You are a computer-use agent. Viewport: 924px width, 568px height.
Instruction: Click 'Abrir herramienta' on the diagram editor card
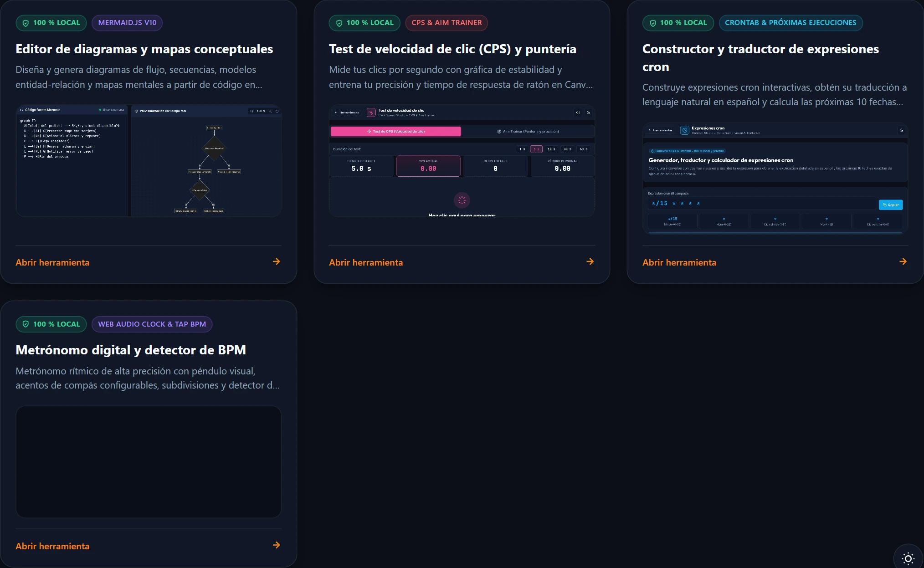point(52,262)
